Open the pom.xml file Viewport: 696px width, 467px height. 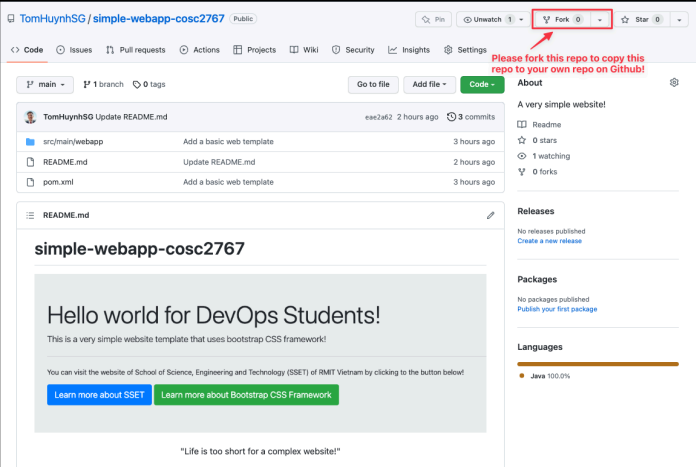(x=58, y=182)
